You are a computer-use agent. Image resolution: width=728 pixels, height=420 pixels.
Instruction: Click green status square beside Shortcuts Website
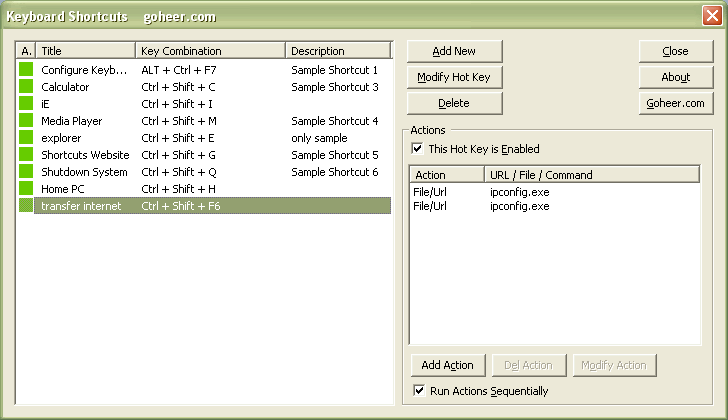(26, 155)
